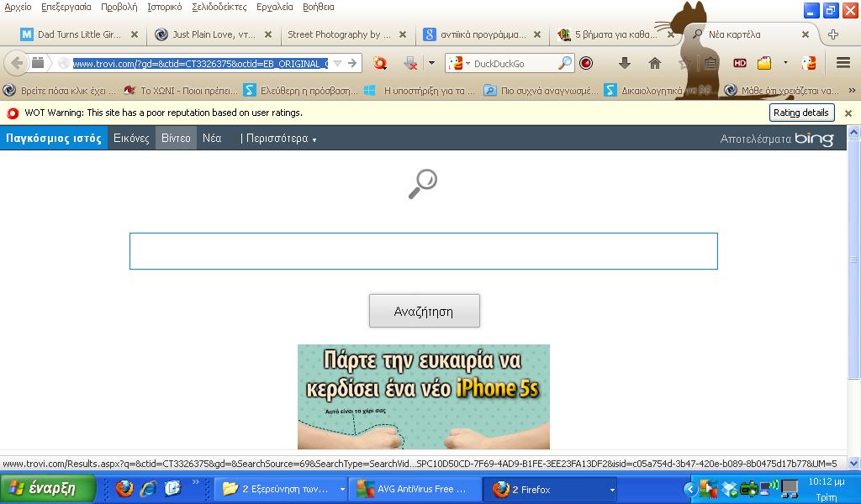This screenshot has width=861, height=504.
Task: Open the URL history dropdown arrow
Action: coord(338,64)
